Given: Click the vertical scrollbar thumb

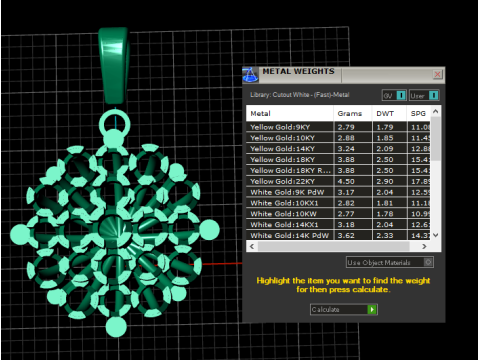Looking at the screenshot, I should point(435,139).
